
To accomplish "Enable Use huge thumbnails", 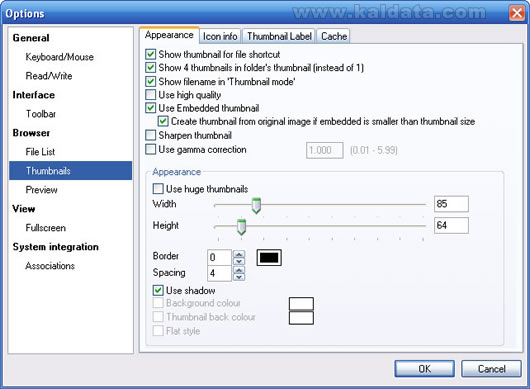I will coord(158,189).
